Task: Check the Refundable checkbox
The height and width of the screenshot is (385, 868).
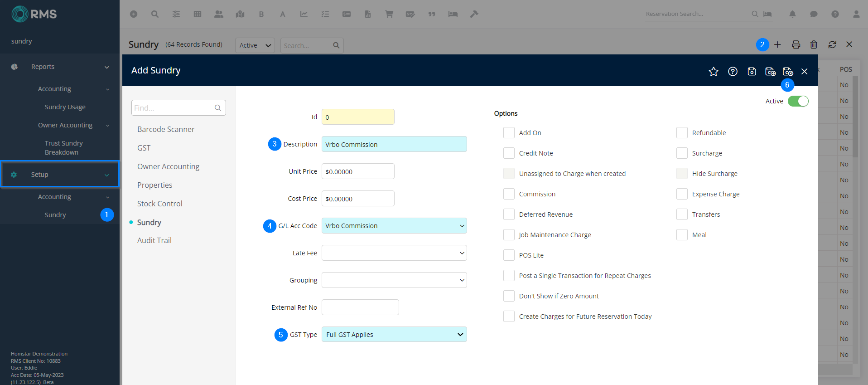Action: [682, 133]
